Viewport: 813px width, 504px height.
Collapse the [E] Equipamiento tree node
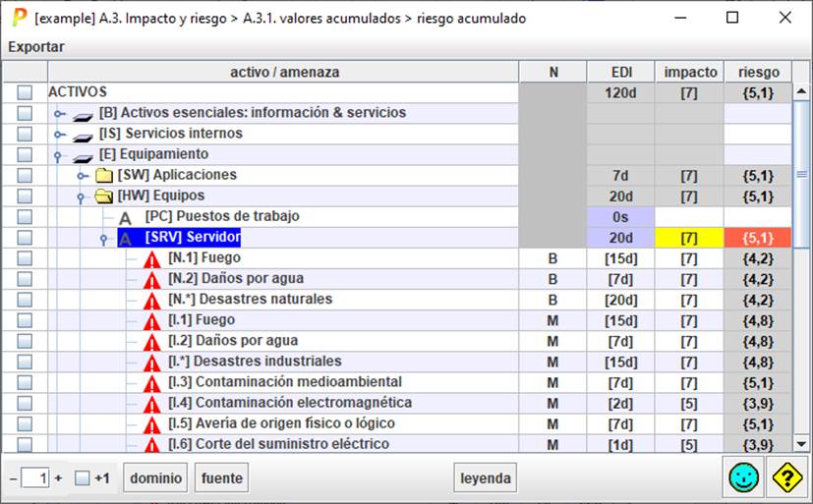click(60, 155)
